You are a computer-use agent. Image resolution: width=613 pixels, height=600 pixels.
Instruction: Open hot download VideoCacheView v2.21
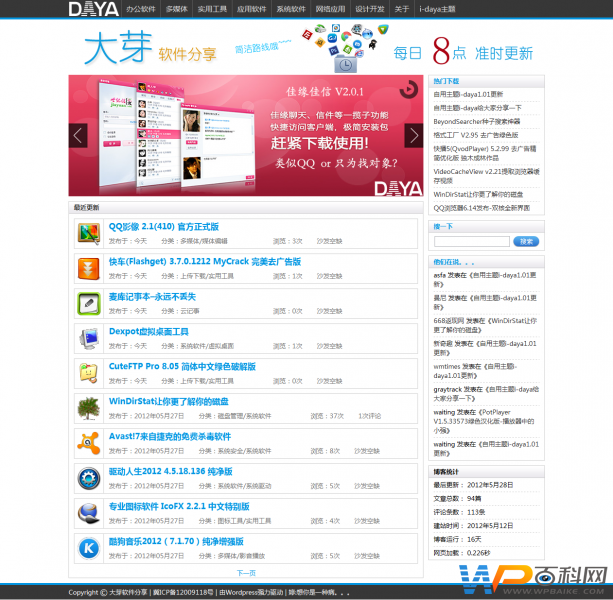pyautogui.click(x=486, y=176)
